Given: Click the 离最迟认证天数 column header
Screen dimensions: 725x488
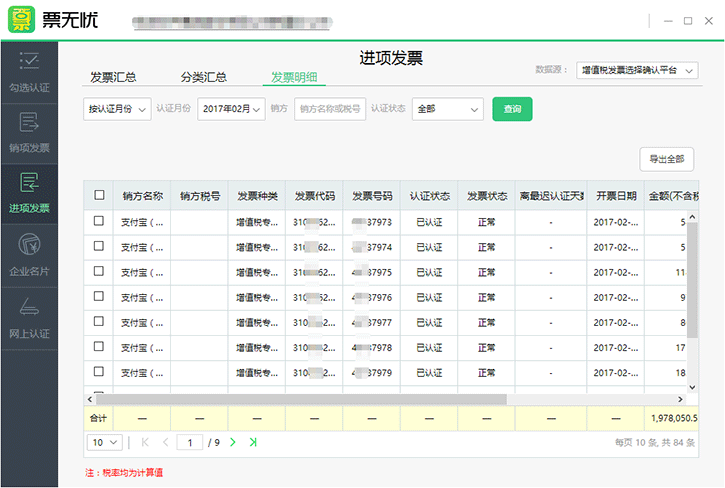Looking at the screenshot, I should pos(551,196).
